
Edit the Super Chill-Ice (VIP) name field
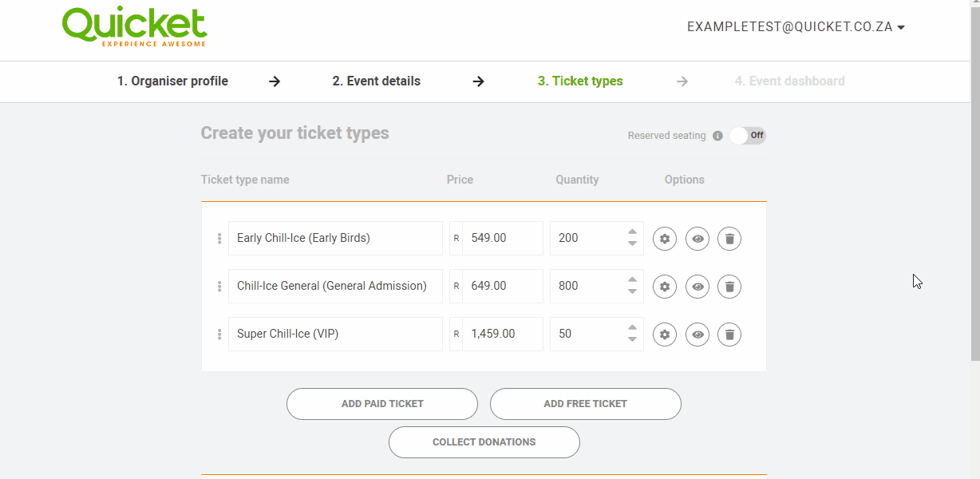(x=335, y=334)
